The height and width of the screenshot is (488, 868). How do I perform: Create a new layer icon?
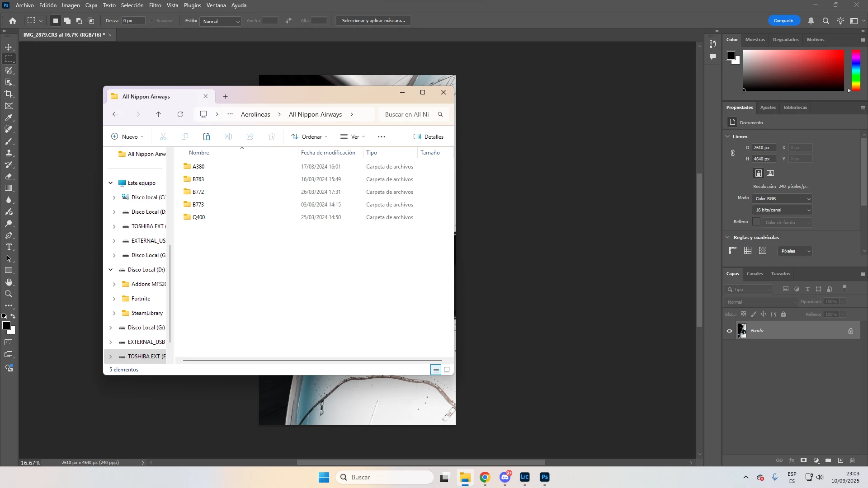tap(840, 460)
